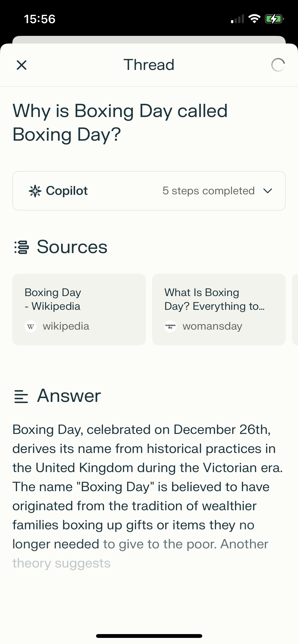Viewport: 298px width, 644px height.
Task: Tap the Woman's Day favicon
Action: point(170,326)
